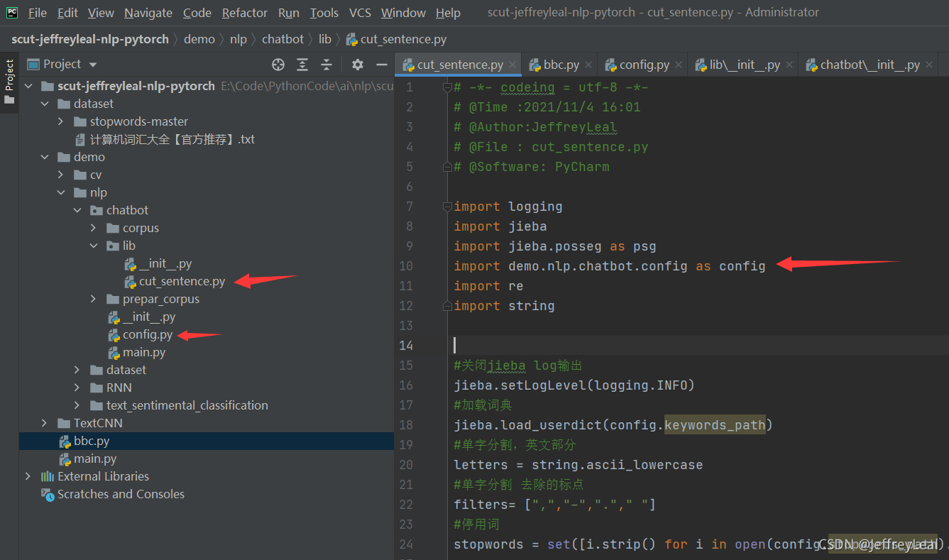Expand External Libraries node
949x560 pixels.
click(28, 476)
